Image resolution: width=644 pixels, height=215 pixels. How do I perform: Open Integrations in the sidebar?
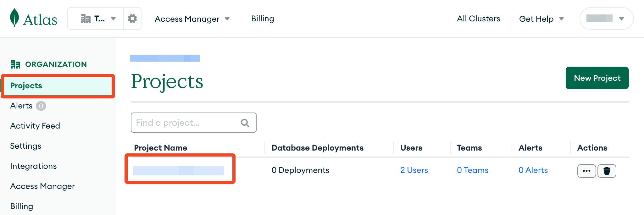coord(33,166)
